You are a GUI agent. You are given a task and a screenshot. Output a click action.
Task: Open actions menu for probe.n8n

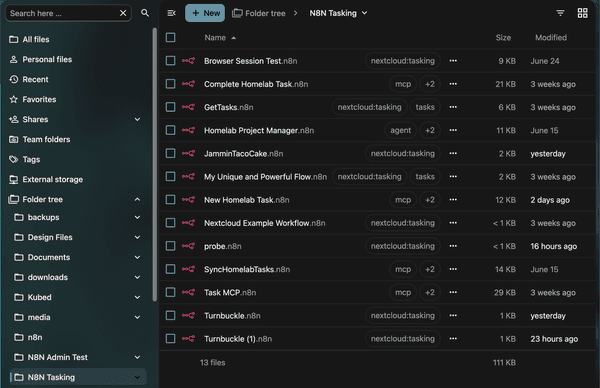(x=453, y=246)
